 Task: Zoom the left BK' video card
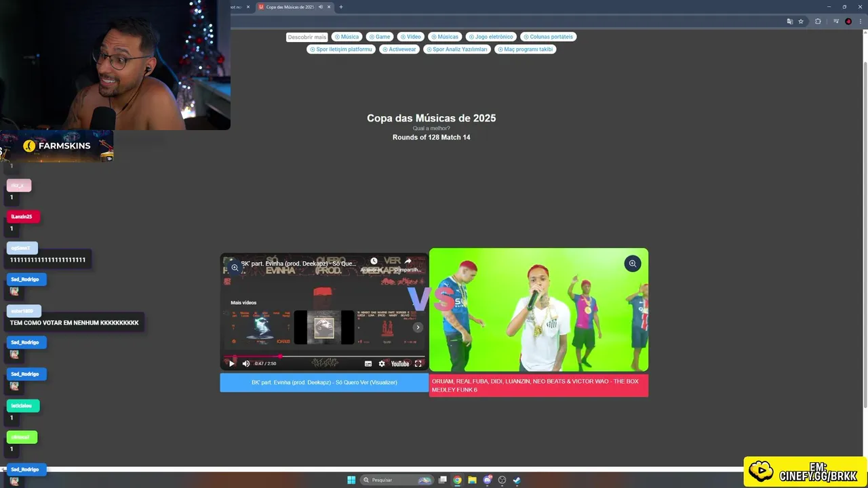point(235,268)
